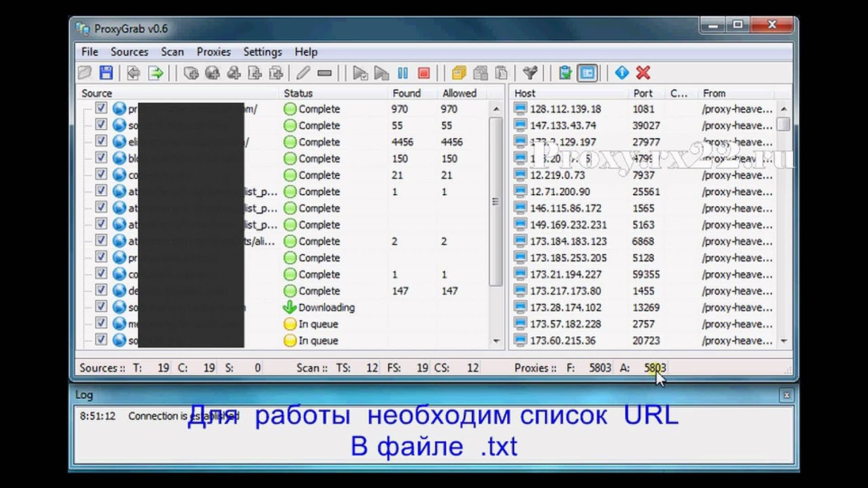Click the export green-arrow toolbar icon

click(156, 73)
